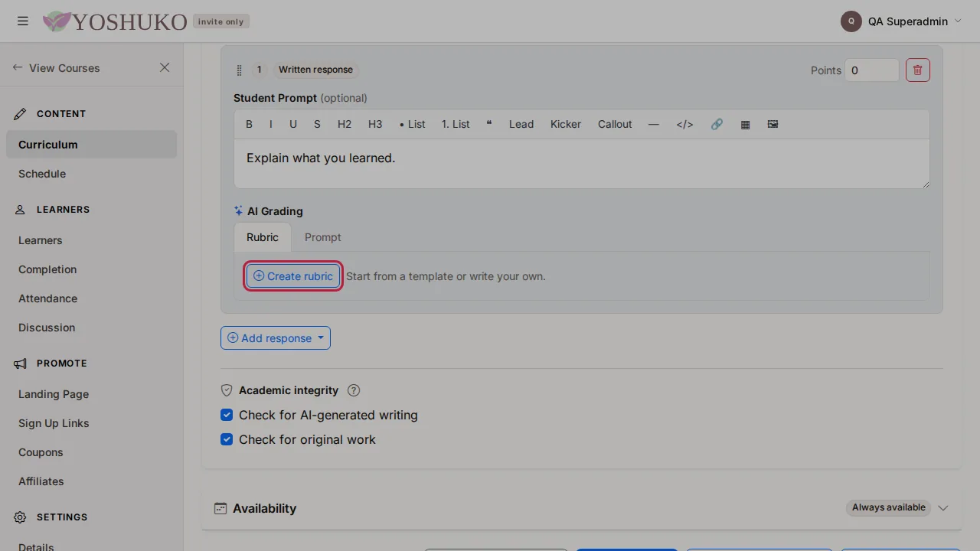Uncheck Check for original work

(227, 439)
